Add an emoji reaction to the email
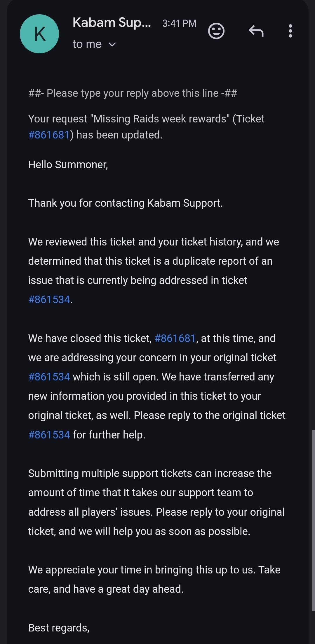Image resolution: width=315 pixels, height=644 pixels. click(x=216, y=31)
